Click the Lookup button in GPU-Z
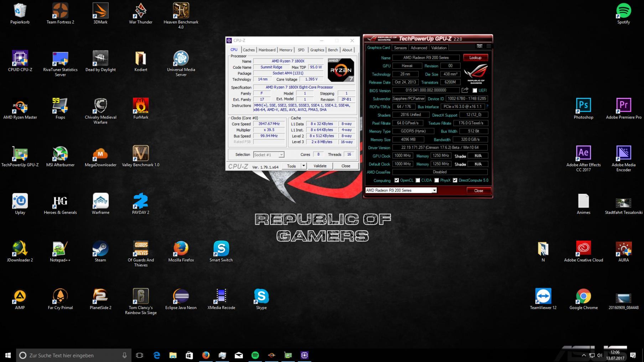The image size is (644, 362). point(475,58)
